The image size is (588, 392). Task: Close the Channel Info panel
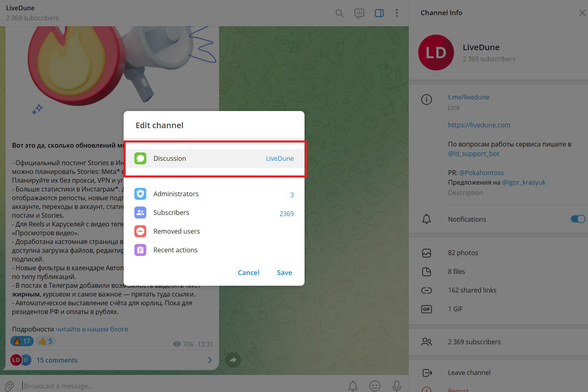tap(582, 13)
